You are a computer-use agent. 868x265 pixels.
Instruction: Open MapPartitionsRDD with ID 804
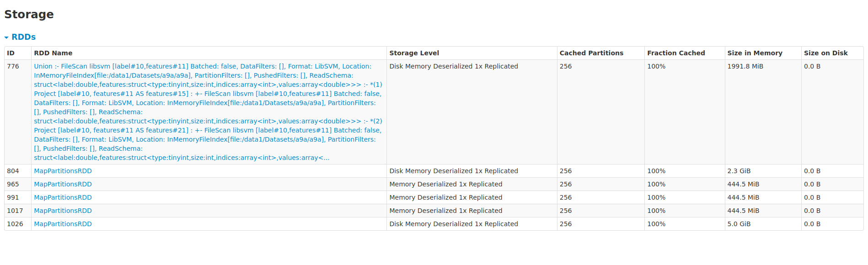(63, 171)
